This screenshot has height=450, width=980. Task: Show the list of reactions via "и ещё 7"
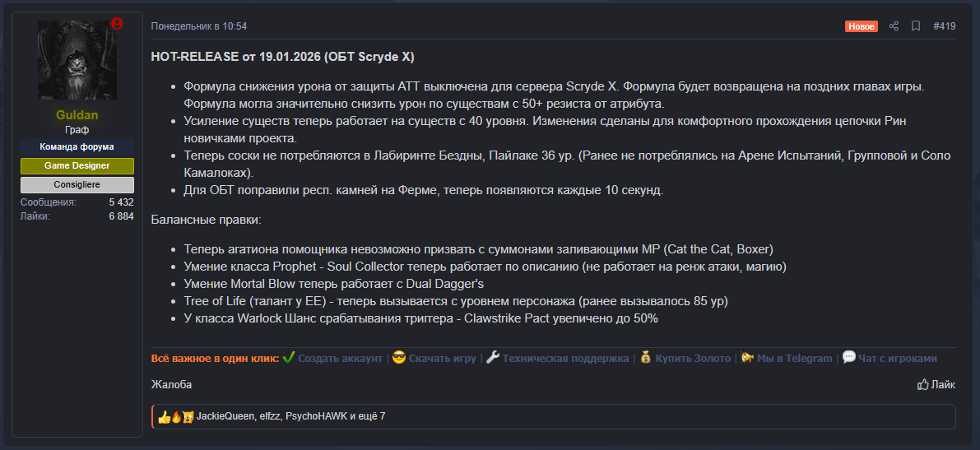pyautogui.click(x=367, y=416)
